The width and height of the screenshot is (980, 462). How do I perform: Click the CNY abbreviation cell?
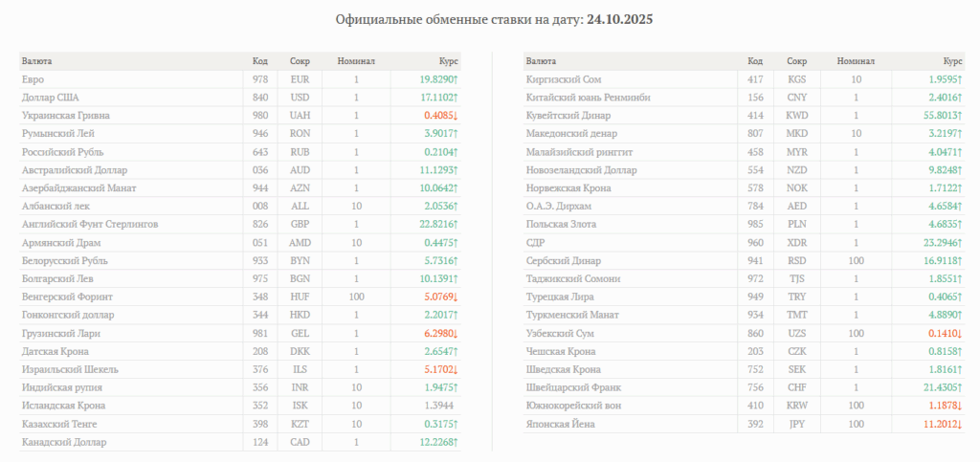[x=796, y=98]
